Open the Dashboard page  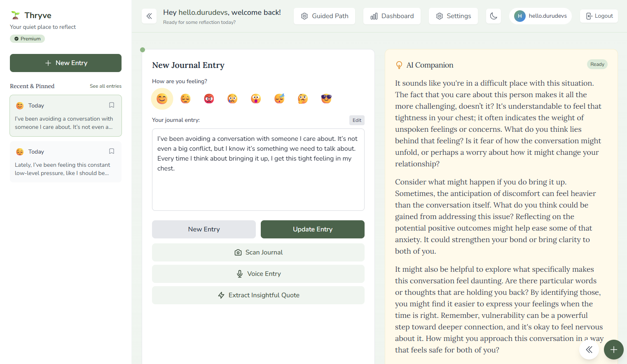pyautogui.click(x=392, y=16)
